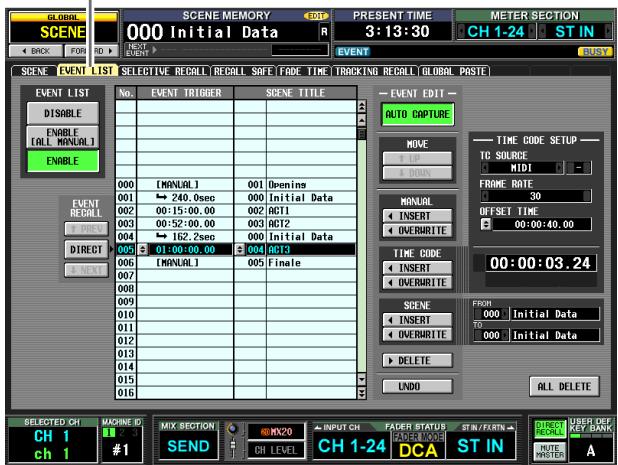Click the mix section knob icon
This screenshot has width=618, height=465.
[233, 429]
